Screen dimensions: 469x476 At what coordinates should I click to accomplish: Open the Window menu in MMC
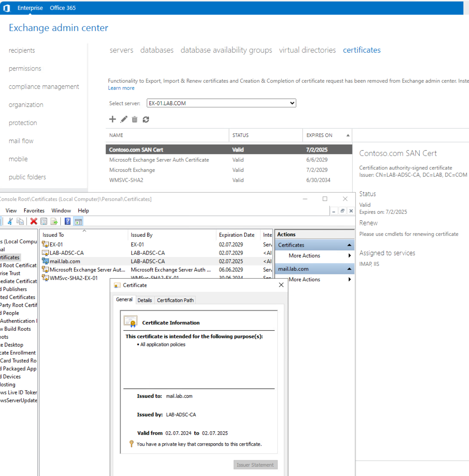coord(61,211)
